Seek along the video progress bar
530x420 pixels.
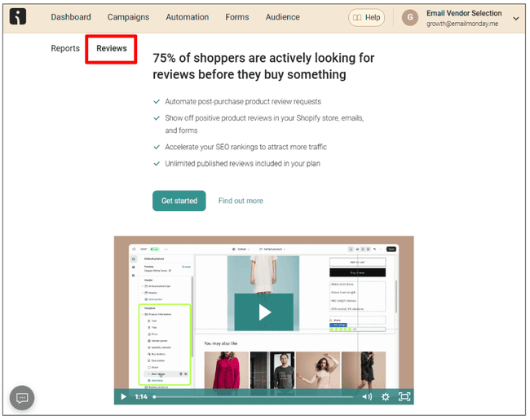click(254, 396)
